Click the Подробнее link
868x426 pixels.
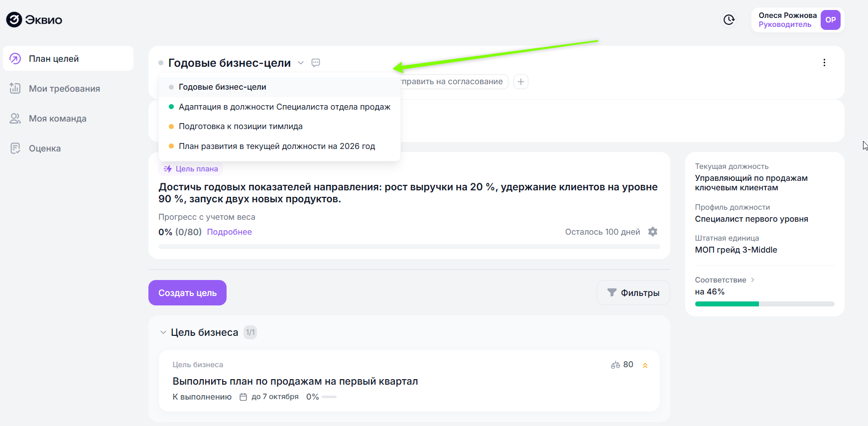(229, 232)
